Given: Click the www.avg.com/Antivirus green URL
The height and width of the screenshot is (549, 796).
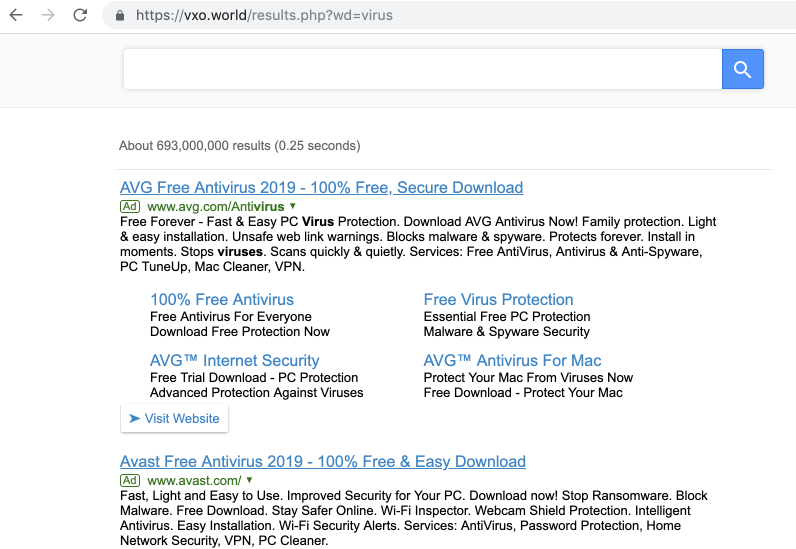Looking at the screenshot, I should (215, 206).
